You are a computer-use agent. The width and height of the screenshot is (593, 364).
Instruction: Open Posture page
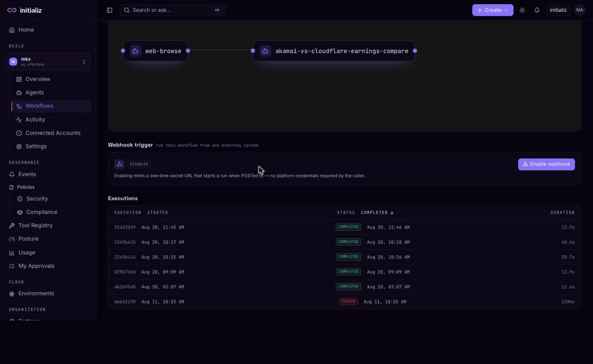48,239
